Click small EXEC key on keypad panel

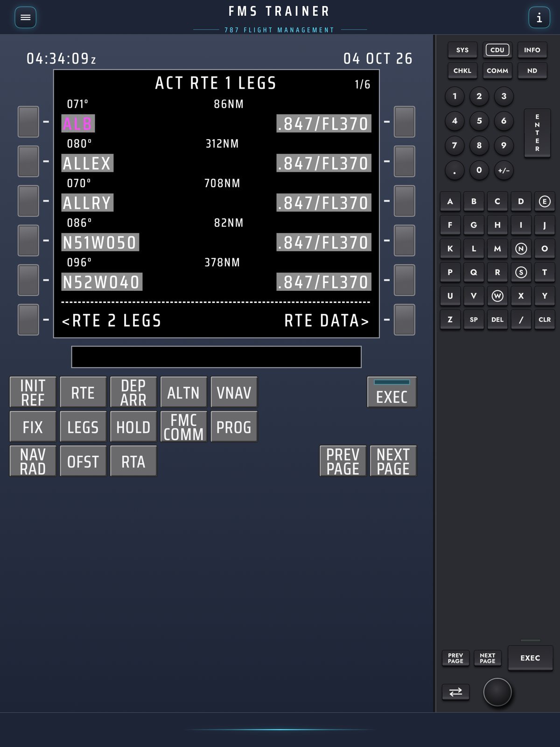tap(530, 657)
